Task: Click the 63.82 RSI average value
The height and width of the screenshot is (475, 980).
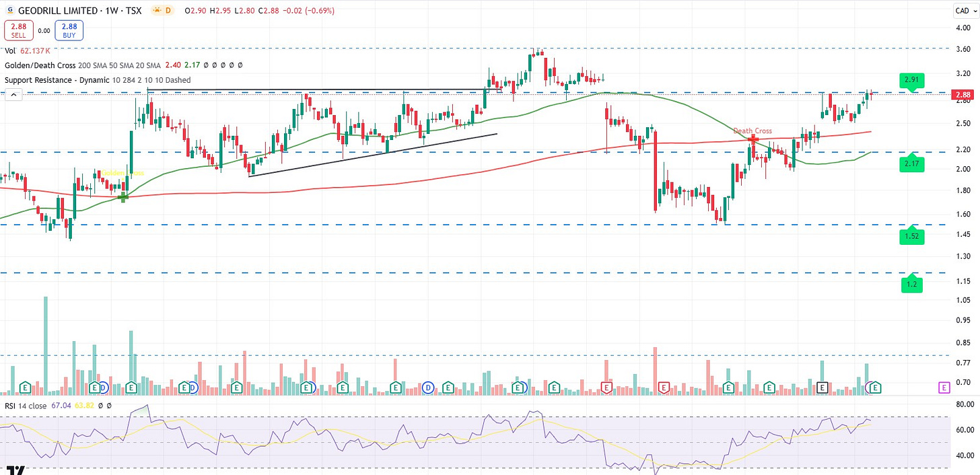Action: tap(84, 406)
